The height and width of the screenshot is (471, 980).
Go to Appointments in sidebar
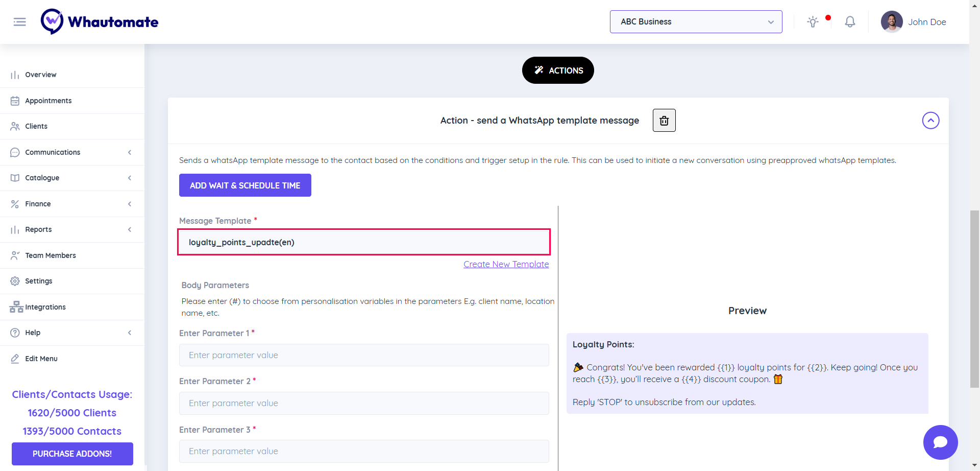pos(48,101)
